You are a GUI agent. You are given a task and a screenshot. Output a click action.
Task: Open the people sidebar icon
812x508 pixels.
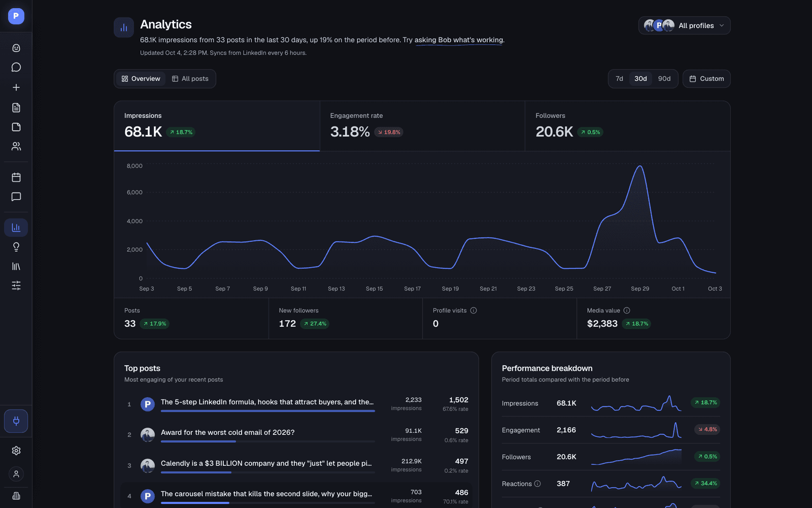pos(16,146)
